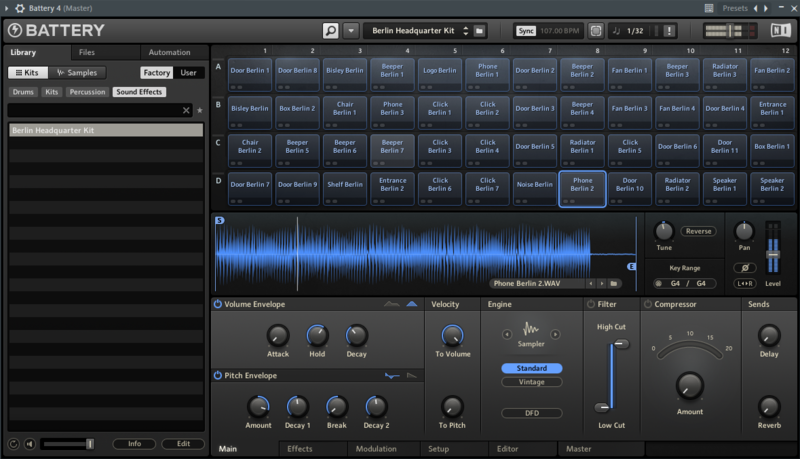
Task: Click the waveform end E marker
Action: pyautogui.click(x=631, y=266)
